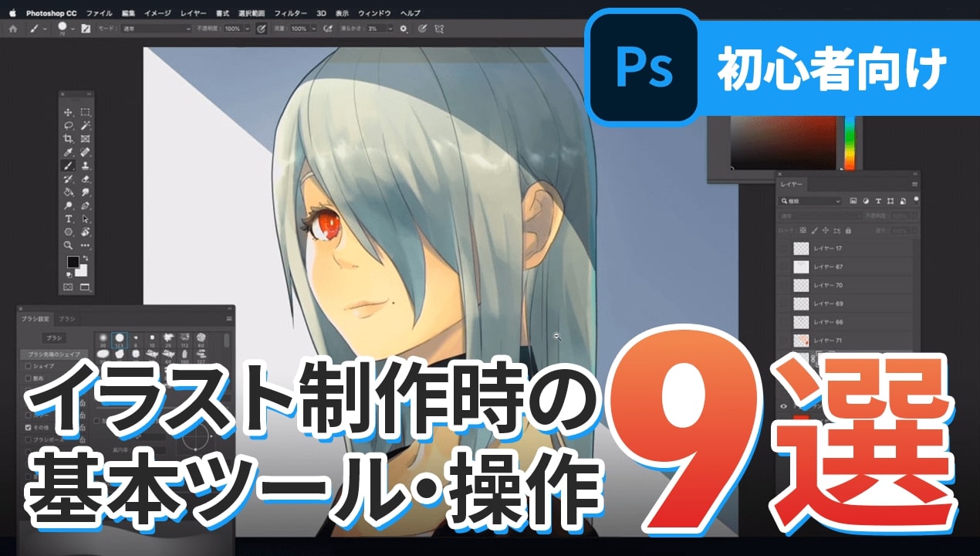The width and height of the screenshot is (980, 556).
Task: Toggle visibility of レイヤー 67
Action: click(784, 267)
